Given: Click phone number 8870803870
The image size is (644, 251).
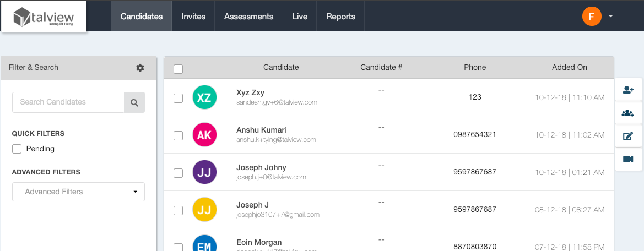Looking at the screenshot, I should [475, 247].
